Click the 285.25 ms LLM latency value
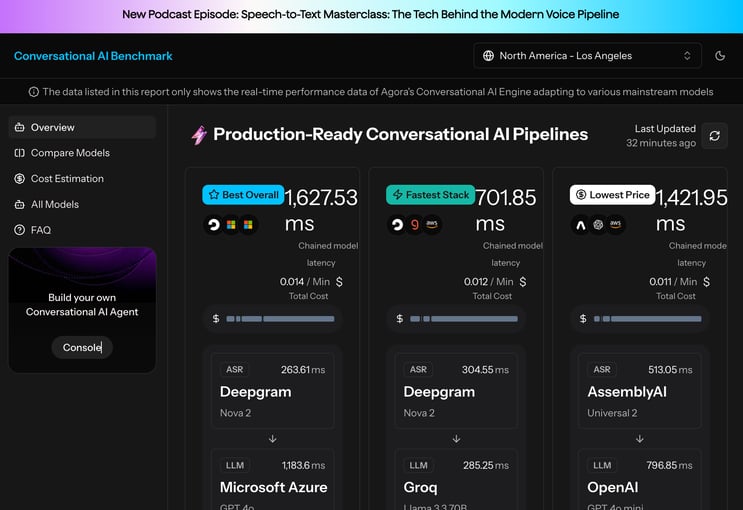The width and height of the screenshot is (743, 510). (x=486, y=465)
